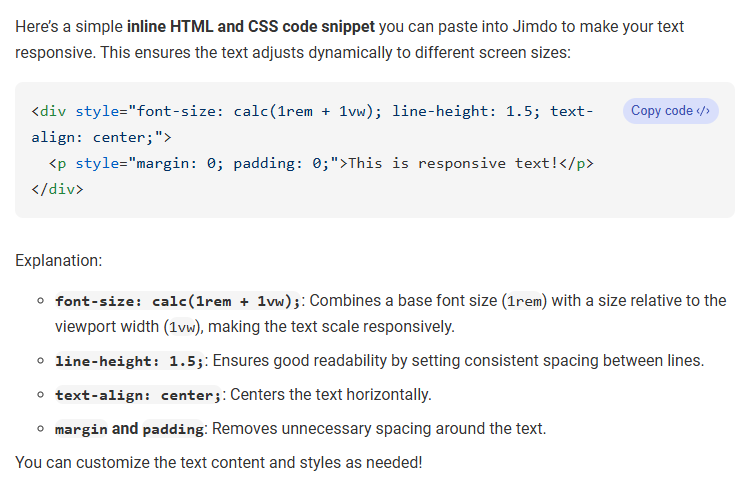Click the bold 'inline HTML and CSS code snippet' text
The width and height of the screenshot is (740, 491).
pos(251,26)
